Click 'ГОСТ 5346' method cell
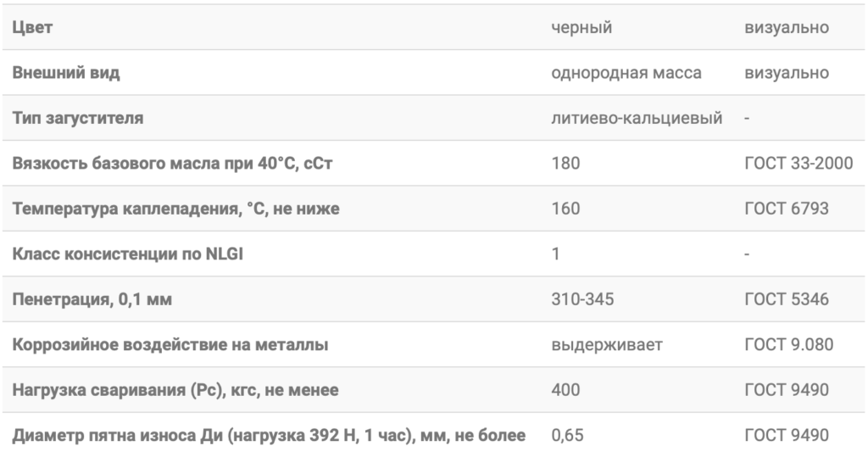The height and width of the screenshot is (457, 868). [x=787, y=299]
